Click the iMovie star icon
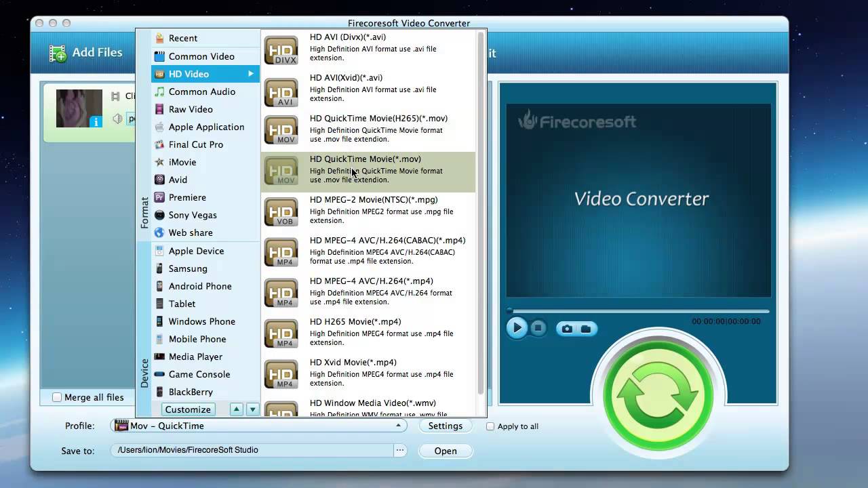The width and height of the screenshot is (868, 488). (x=159, y=162)
